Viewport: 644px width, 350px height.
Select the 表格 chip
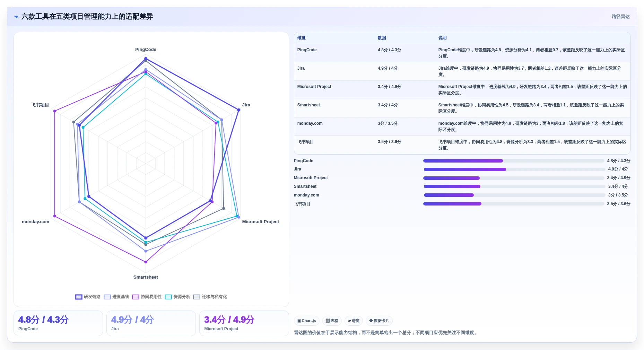332,321
